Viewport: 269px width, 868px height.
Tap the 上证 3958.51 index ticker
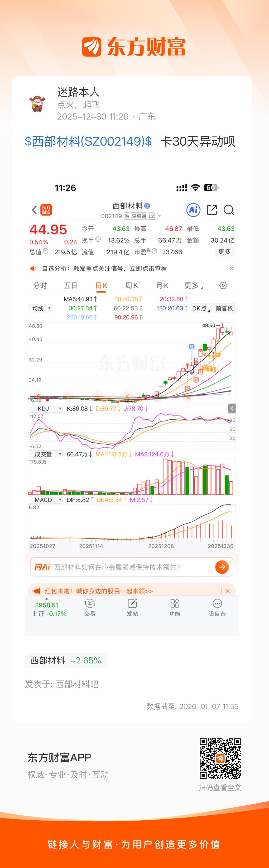click(49, 609)
